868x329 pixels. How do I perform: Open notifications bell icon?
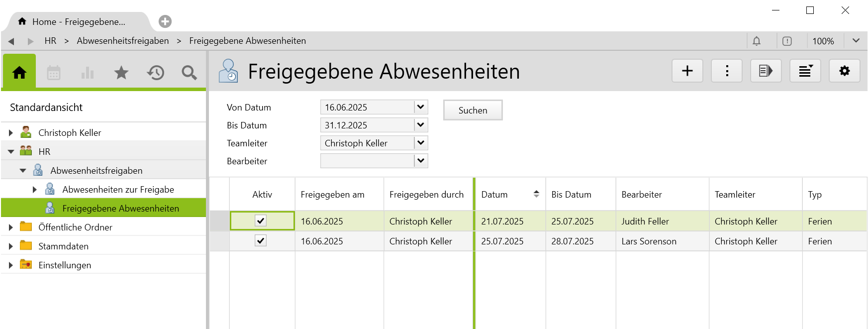(x=757, y=41)
